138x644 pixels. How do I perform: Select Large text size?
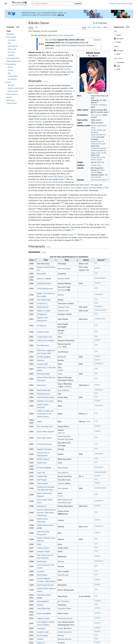pos(115,42)
